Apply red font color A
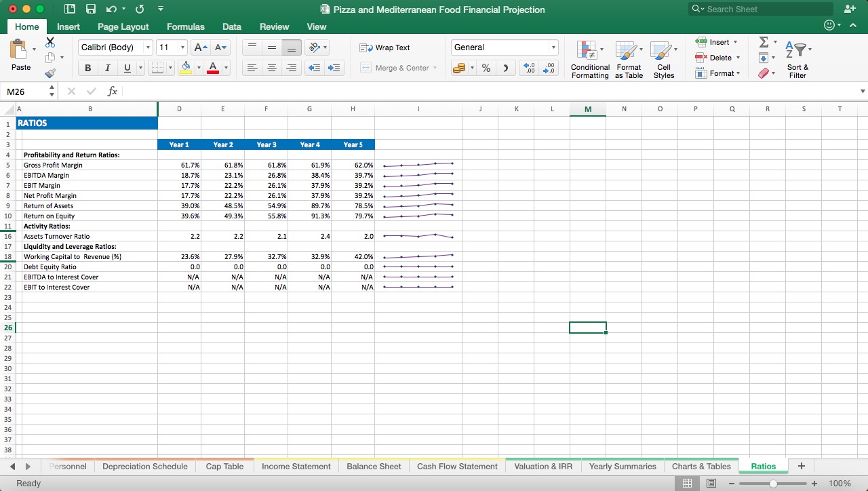The width and height of the screenshot is (868, 491). 213,68
